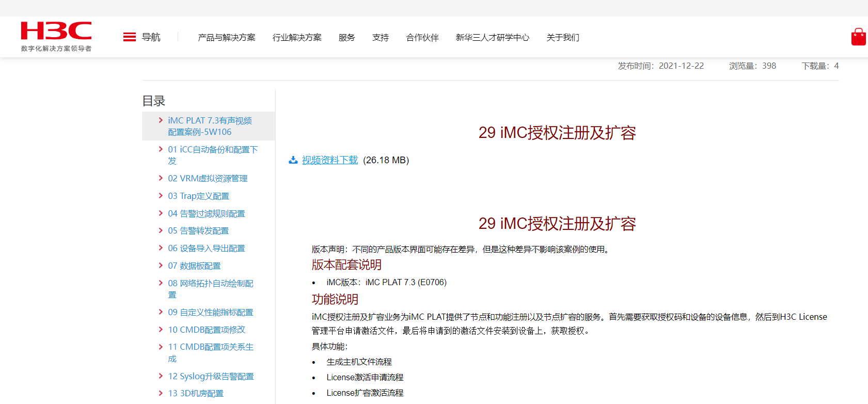Open 03 Trap定义配置 chapter
868x404 pixels.
[x=198, y=196]
